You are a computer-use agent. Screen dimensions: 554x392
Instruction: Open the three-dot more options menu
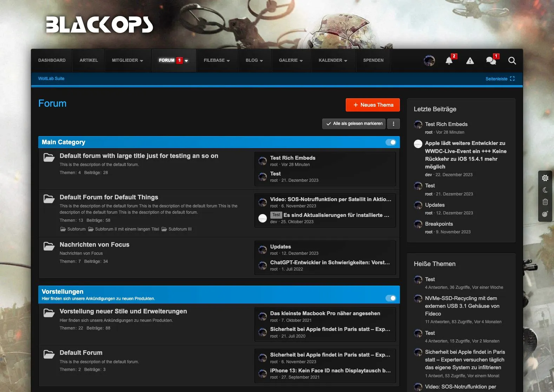pyautogui.click(x=393, y=124)
